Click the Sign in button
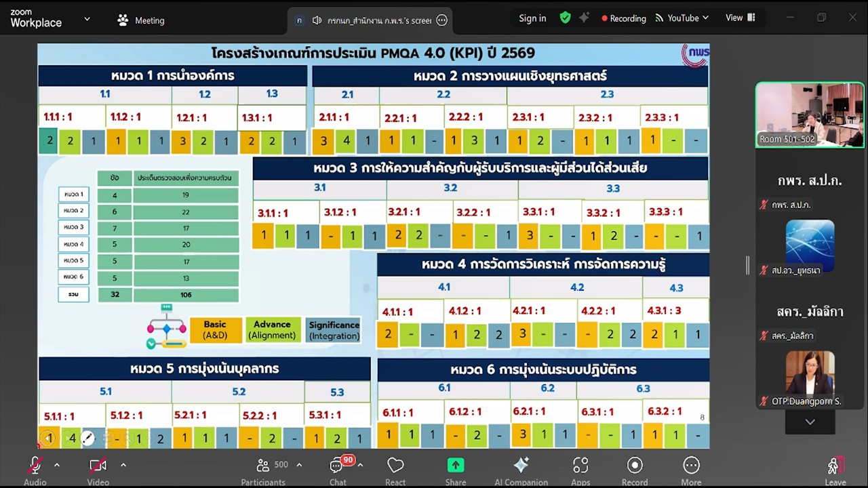 pos(532,18)
